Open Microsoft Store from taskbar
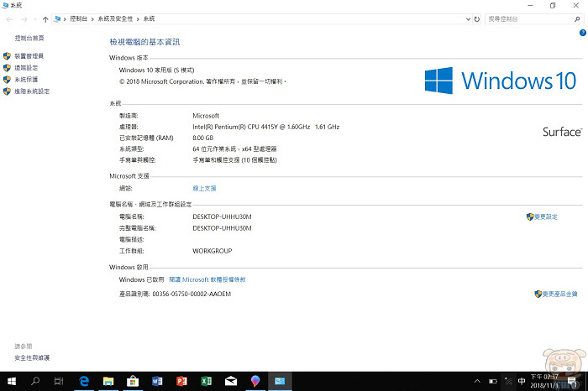588x391 pixels. 133,381
